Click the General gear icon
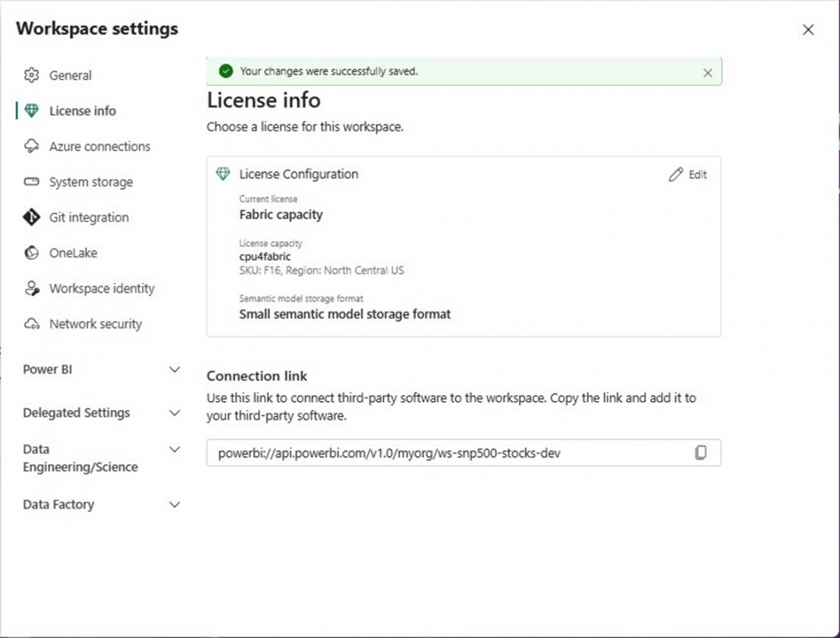 point(32,75)
